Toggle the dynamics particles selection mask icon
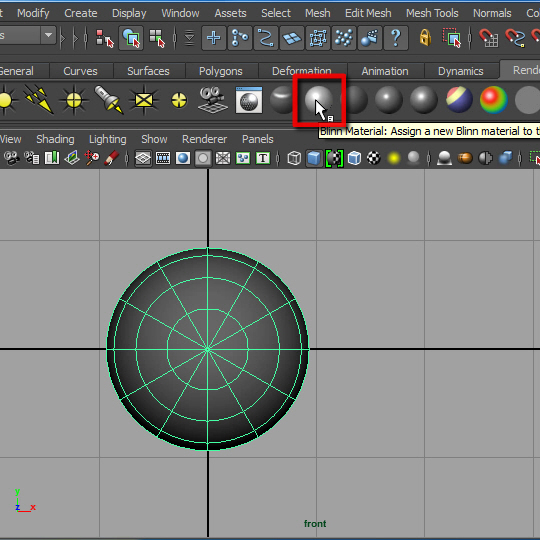Viewport: 540px width, 540px height. (x=344, y=38)
